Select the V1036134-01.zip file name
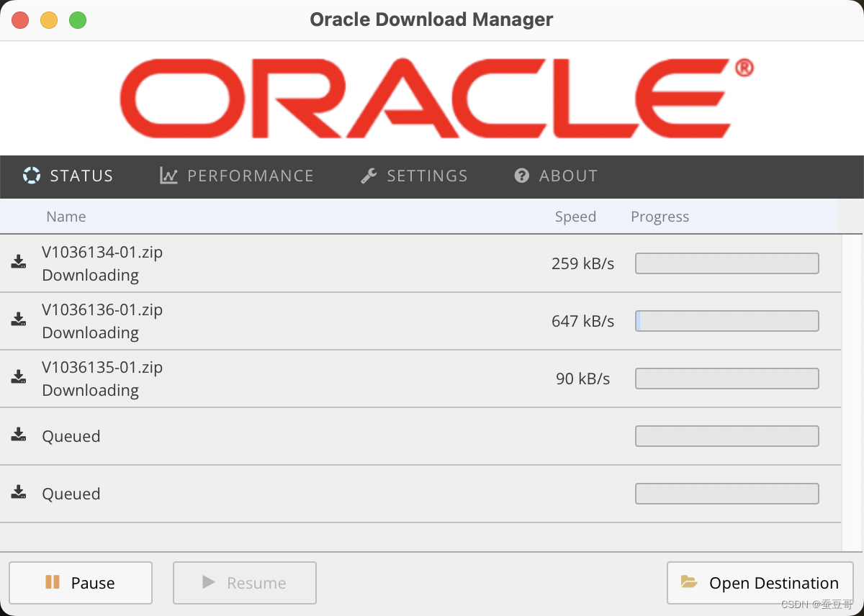864x616 pixels. point(102,253)
